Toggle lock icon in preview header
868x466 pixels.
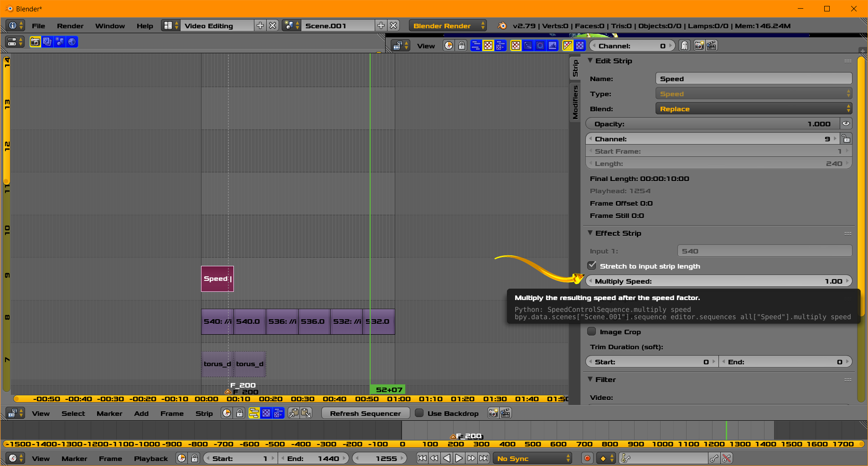(x=461, y=46)
